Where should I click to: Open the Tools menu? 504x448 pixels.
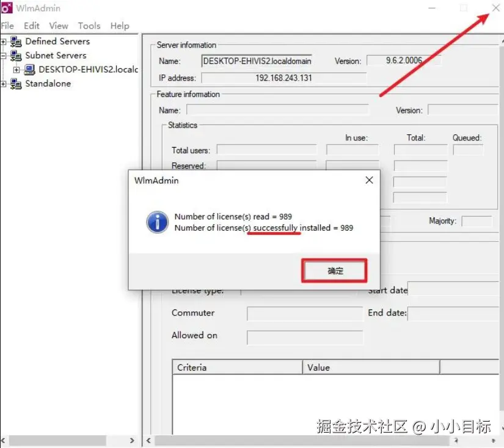pyautogui.click(x=89, y=26)
